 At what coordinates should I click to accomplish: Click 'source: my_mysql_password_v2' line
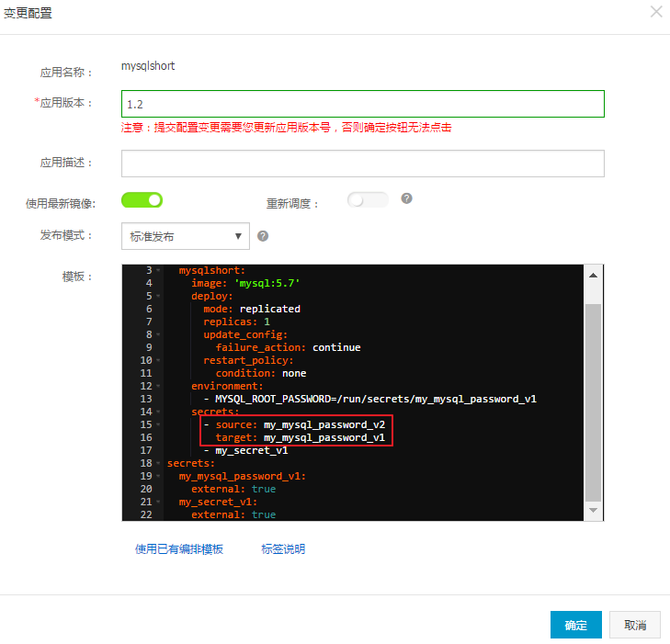click(294, 424)
